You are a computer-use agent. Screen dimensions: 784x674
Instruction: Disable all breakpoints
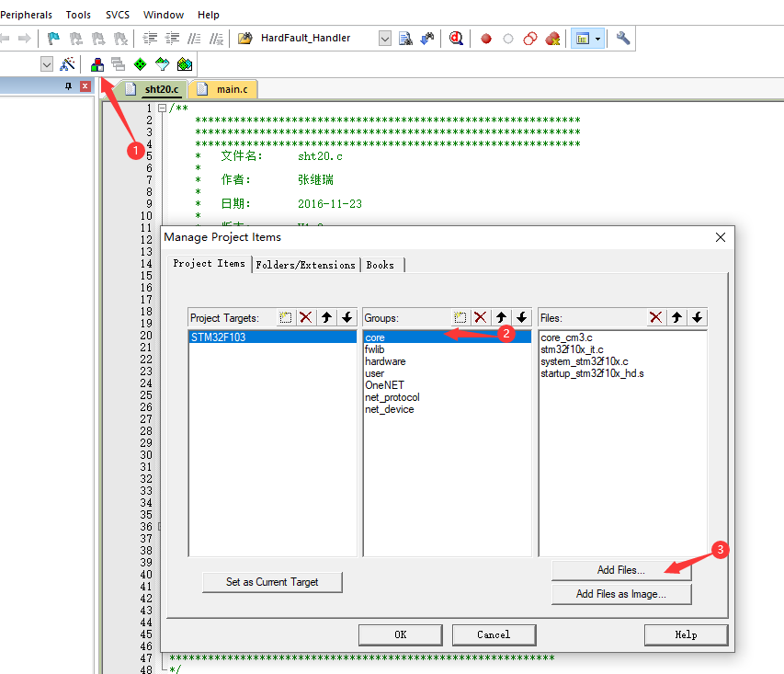click(530, 39)
